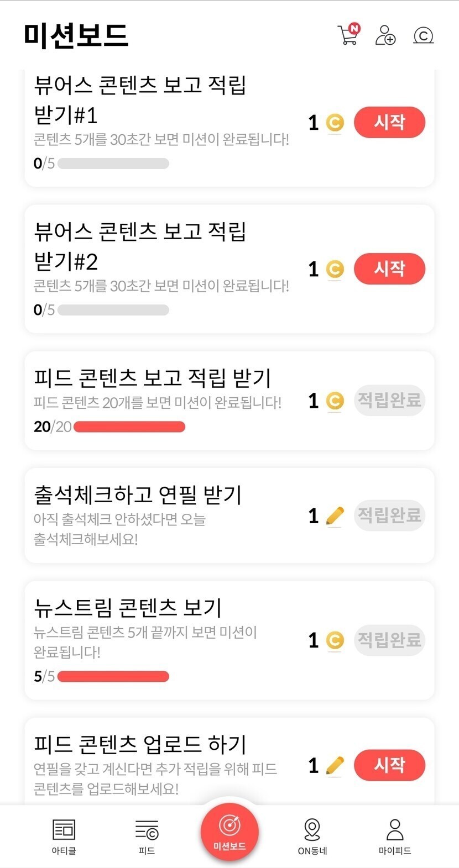Tap the coin icon on 뷰어스 받기#1
The image size is (459, 868).
[x=335, y=123]
